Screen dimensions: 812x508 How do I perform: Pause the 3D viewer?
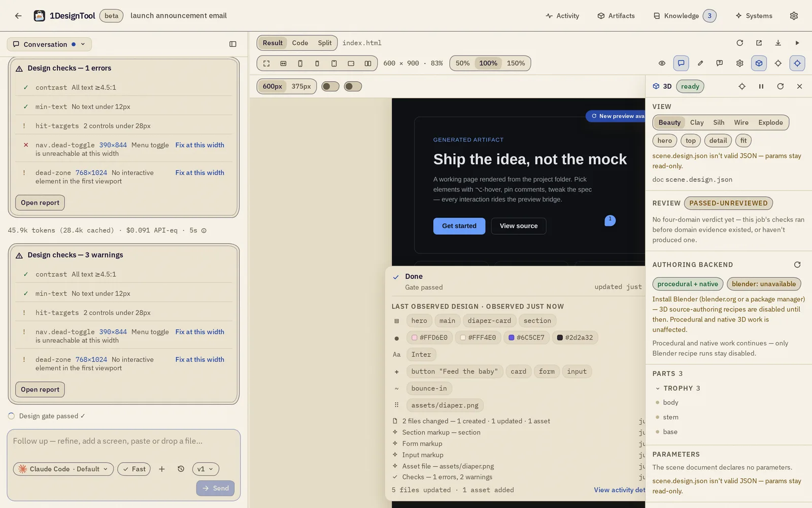coord(761,86)
